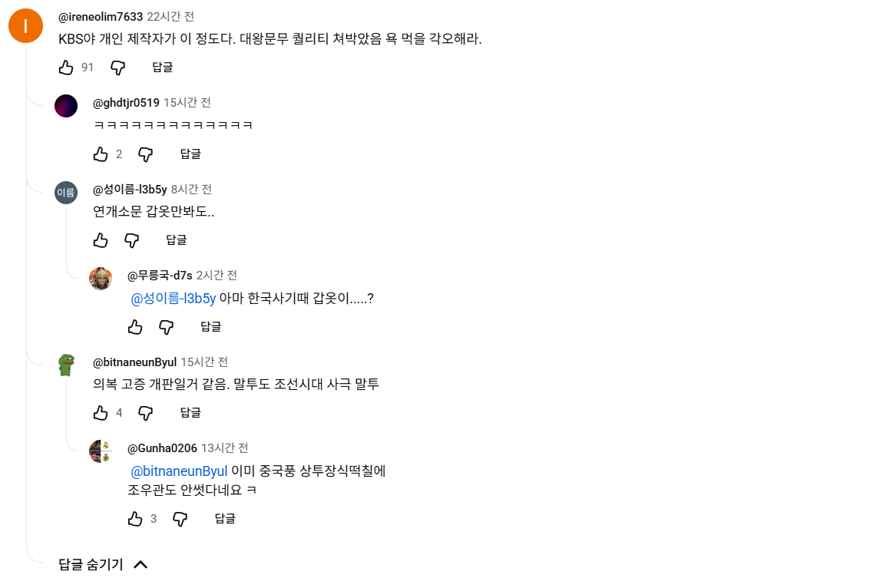Like the @ghdtjr0519 reply
Screen dimensions: 896x588
pyautogui.click(x=101, y=154)
